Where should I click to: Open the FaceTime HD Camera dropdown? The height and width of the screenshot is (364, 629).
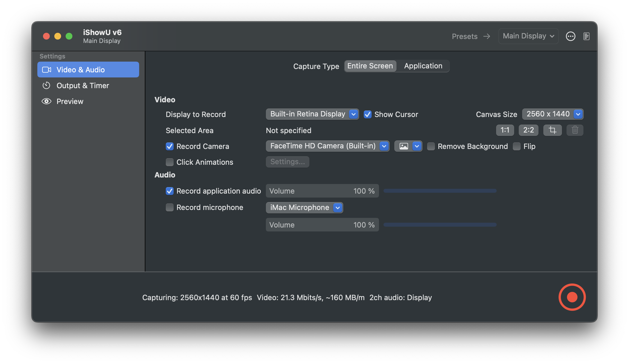pyautogui.click(x=328, y=146)
